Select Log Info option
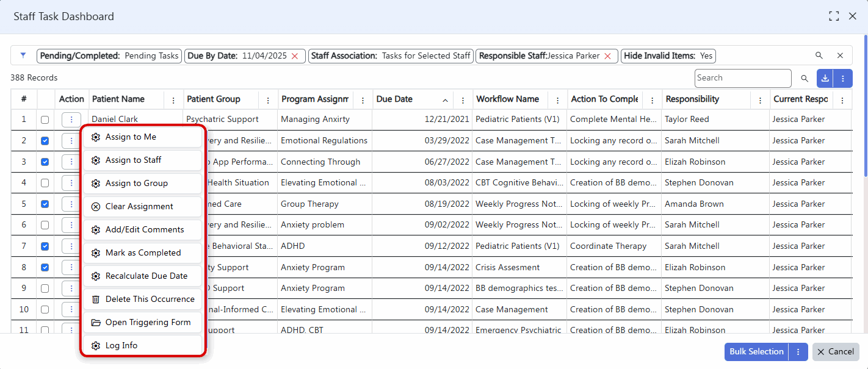The image size is (868, 369). coord(143,346)
